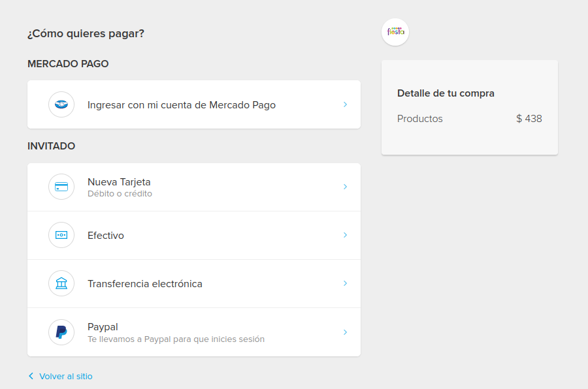Click the cash bill icon for Efectivo
The image size is (588, 389).
pyautogui.click(x=61, y=235)
